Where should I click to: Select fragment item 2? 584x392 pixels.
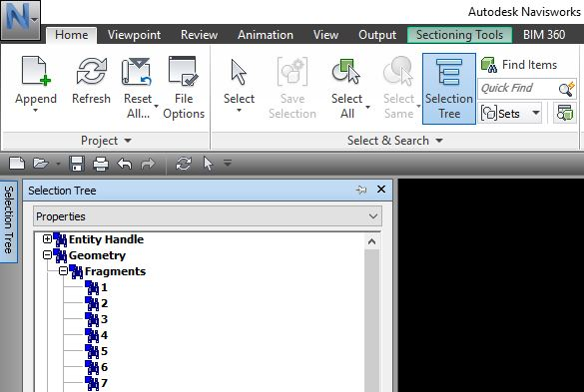(x=104, y=303)
